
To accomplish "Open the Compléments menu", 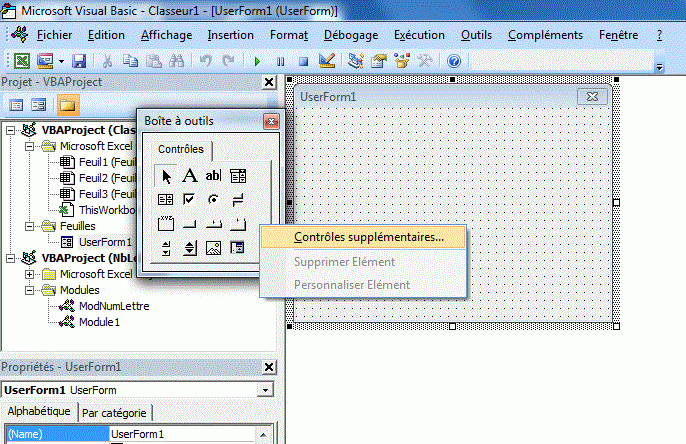I will pos(545,35).
